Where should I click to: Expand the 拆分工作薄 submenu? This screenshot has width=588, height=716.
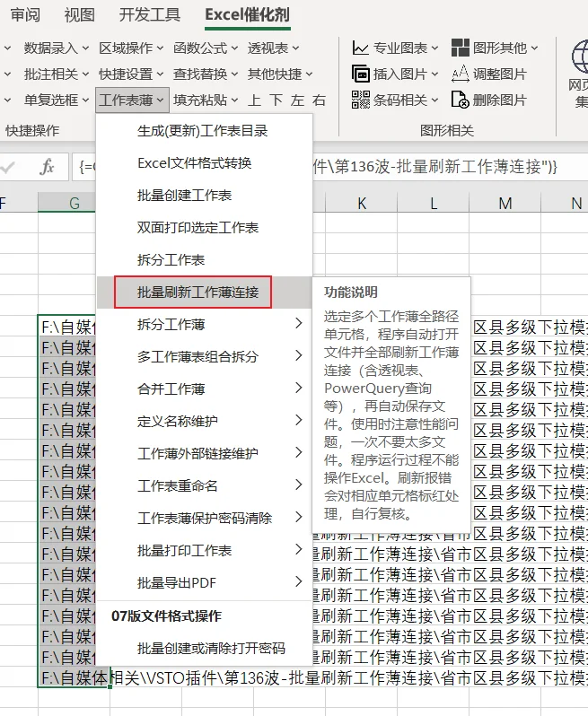pyautogui.click(x=205, y=324)
